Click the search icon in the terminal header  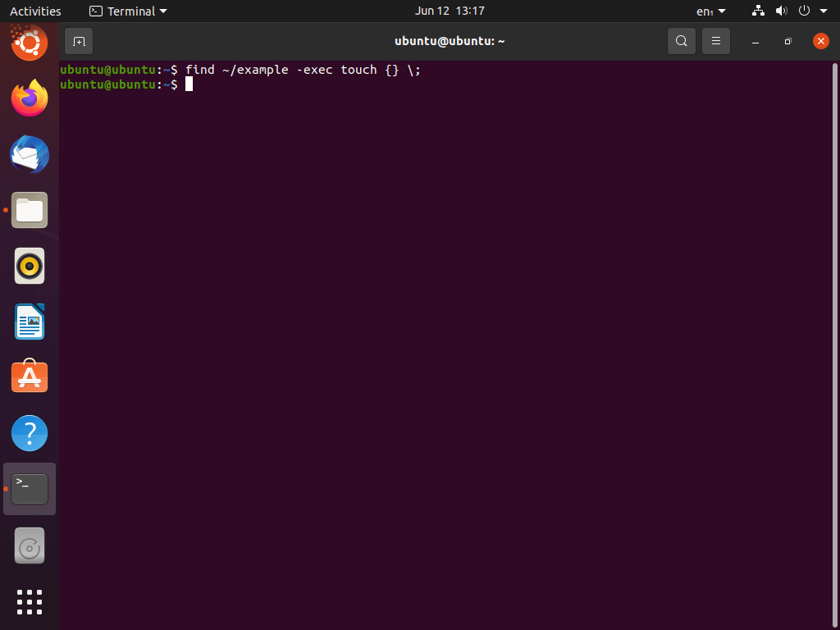tap(681, 41)
